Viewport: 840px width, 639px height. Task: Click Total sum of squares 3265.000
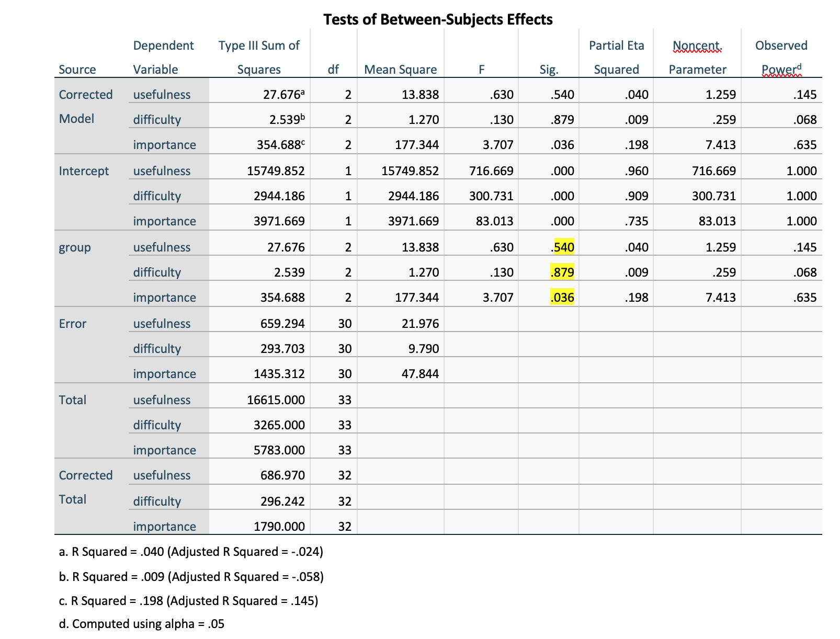279,425
